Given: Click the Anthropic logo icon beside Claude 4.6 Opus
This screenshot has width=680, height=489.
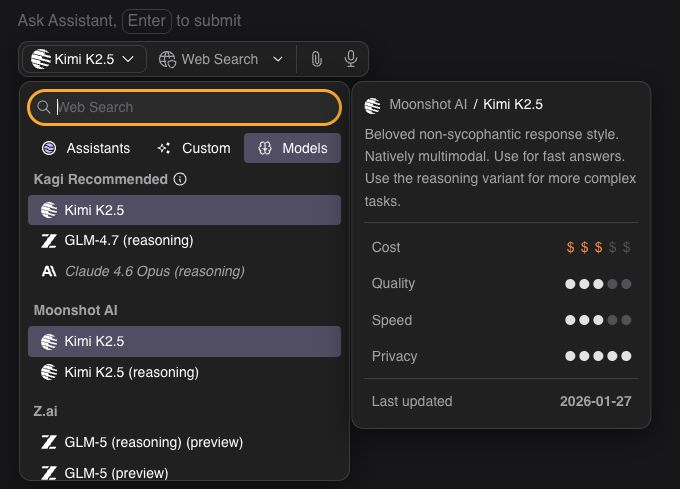Looking at the screenshot, I should 49,271.
